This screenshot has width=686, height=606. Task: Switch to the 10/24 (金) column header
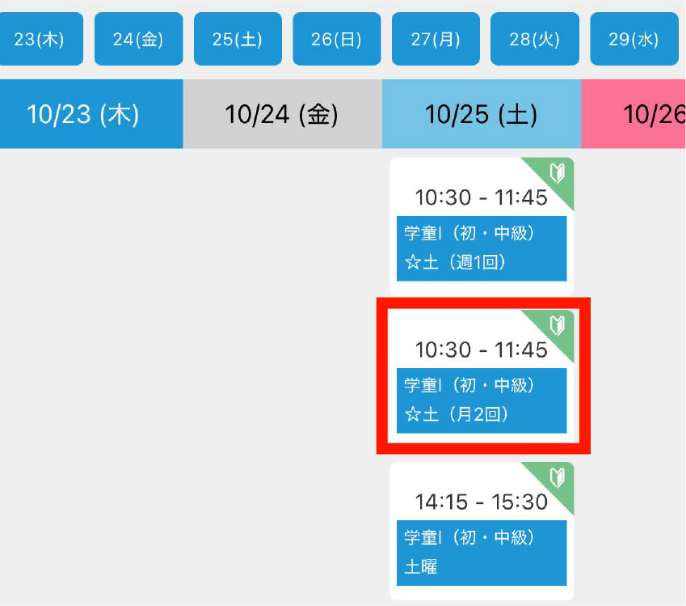[x=282, y=114]
